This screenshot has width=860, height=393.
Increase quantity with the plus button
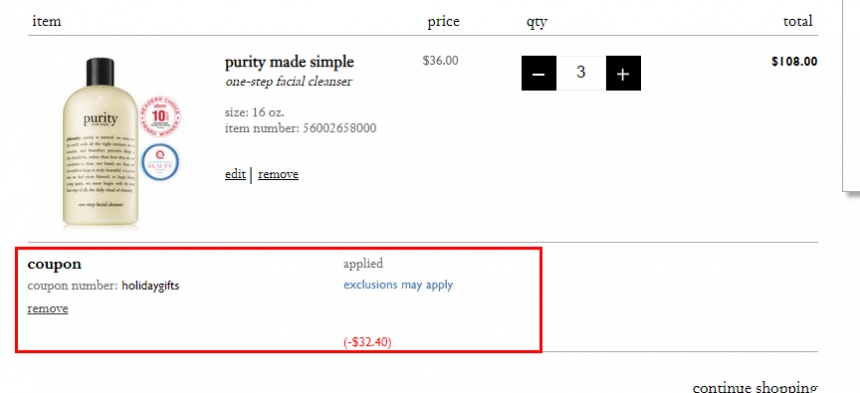click(x=623, y=73)
